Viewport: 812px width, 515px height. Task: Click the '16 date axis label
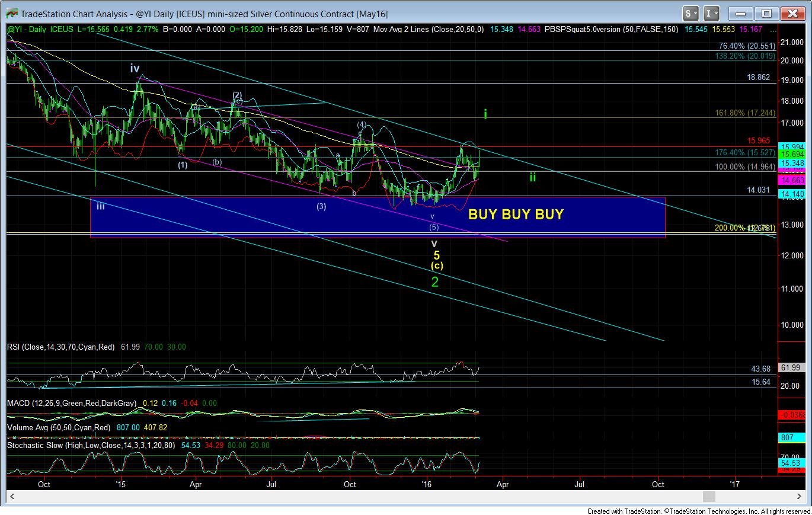[426, 484]
